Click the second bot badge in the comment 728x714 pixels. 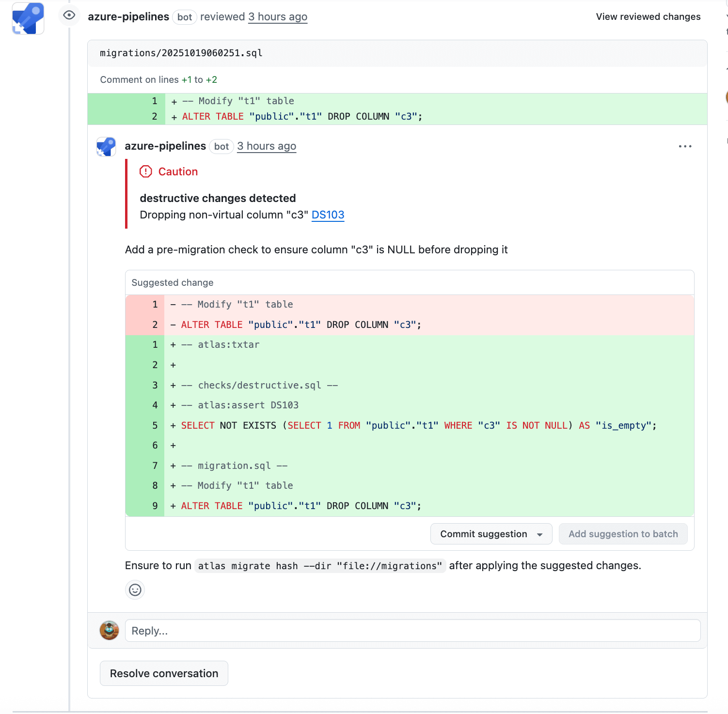coord(222,146)
